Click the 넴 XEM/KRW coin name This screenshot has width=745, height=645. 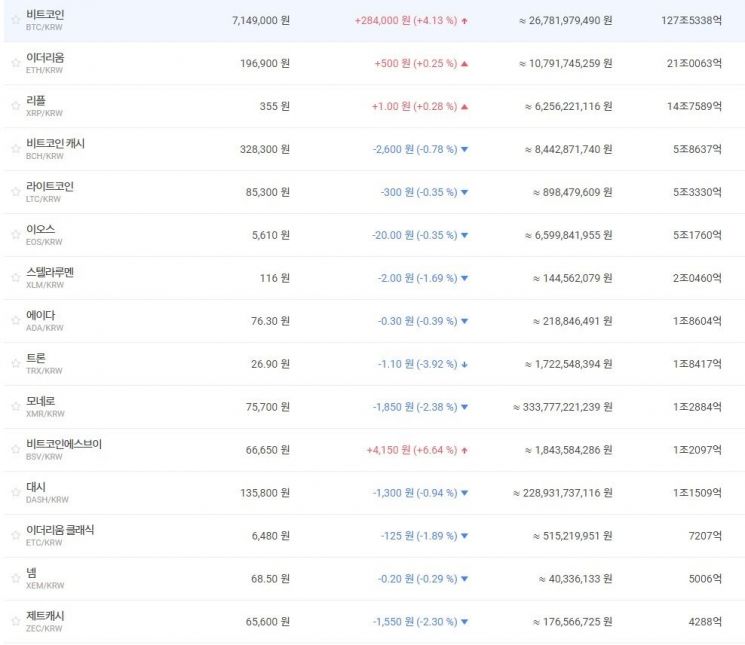pos(32,573)
